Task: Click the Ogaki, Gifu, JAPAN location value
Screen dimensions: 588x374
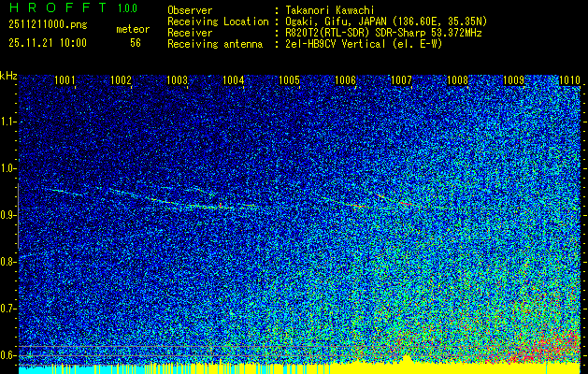Action: (x=386, y=22)
